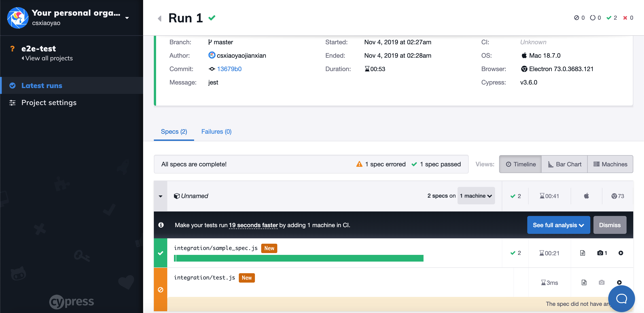
Task: Switch to Bar Chart view
Action: click(564, 164)
